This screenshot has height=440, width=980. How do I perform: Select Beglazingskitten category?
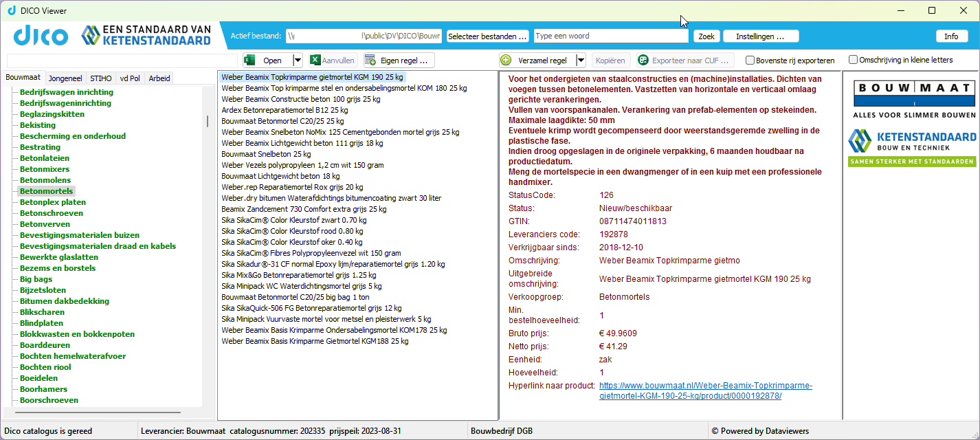point(52,114)
